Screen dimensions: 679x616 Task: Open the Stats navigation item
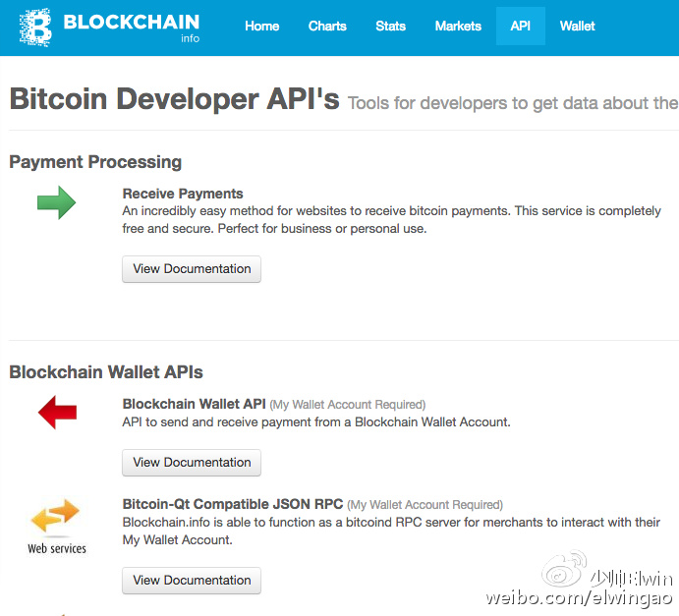[x=390, y=26]
